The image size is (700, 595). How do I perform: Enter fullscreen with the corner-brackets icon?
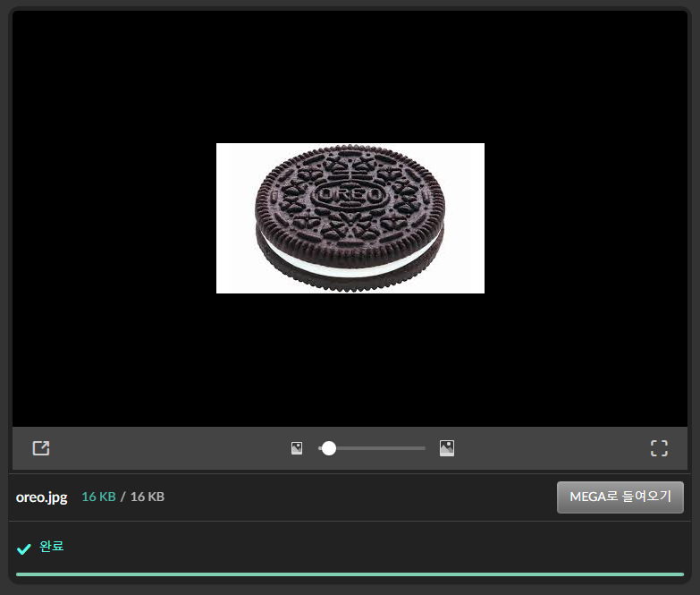[659, 448]
